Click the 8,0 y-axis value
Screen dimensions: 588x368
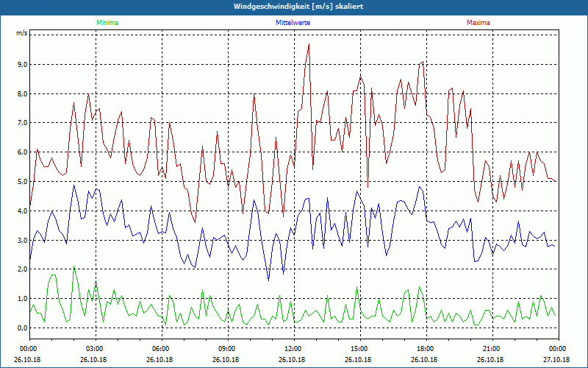tap(22, 94)
